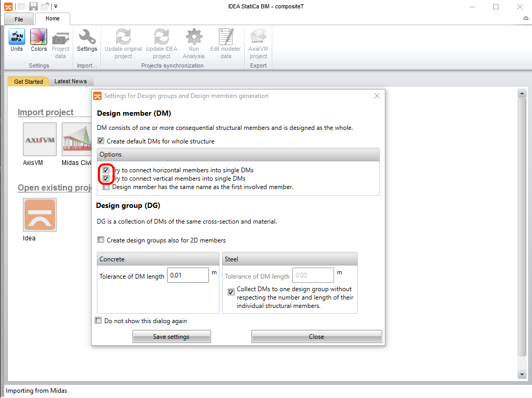Collapse the ribbon with the chevron

tap(526, 18)
